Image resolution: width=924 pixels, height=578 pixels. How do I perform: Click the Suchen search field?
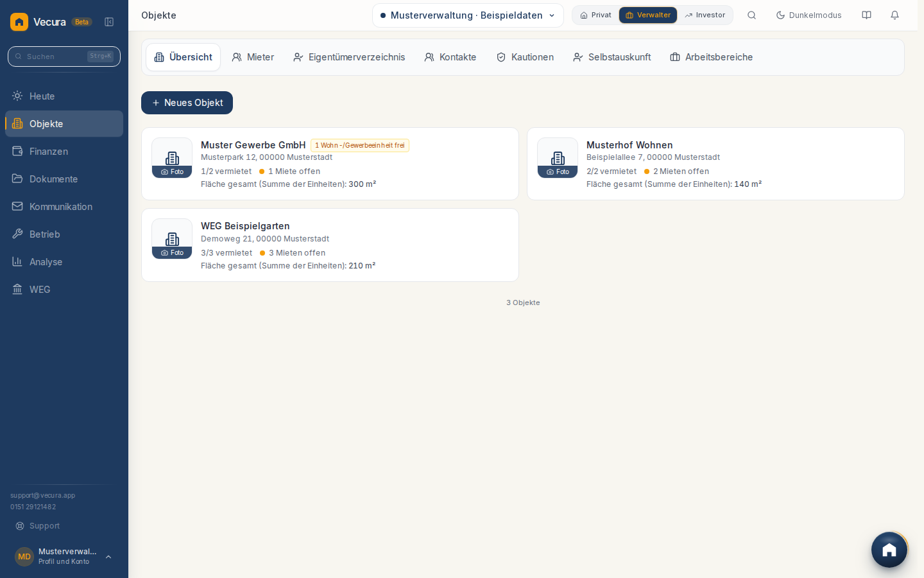coord(64,57)
